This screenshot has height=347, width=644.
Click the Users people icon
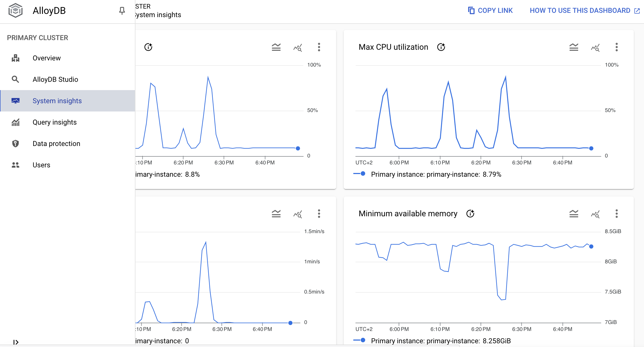[16, 165]
